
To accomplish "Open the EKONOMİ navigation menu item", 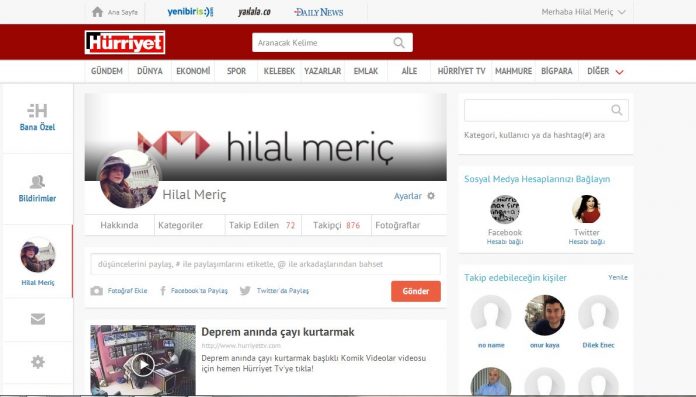I will coord(193,71).
